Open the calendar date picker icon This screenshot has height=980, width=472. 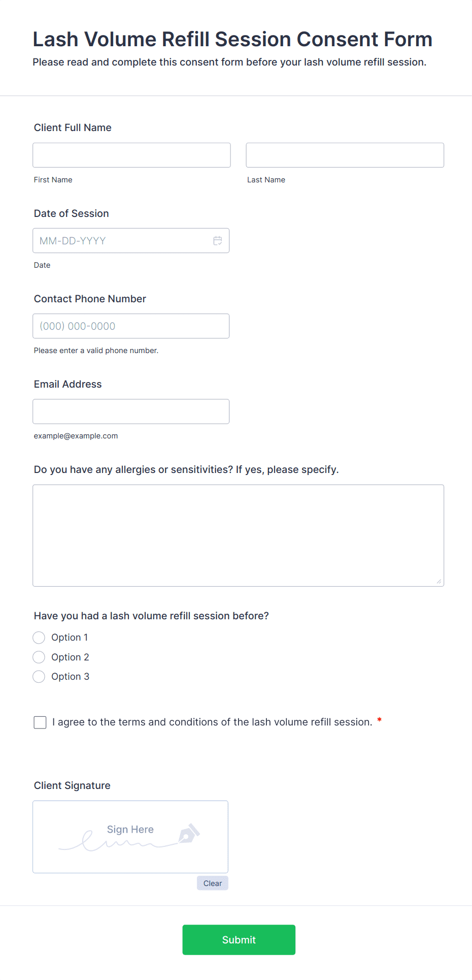tap(218, 241)
